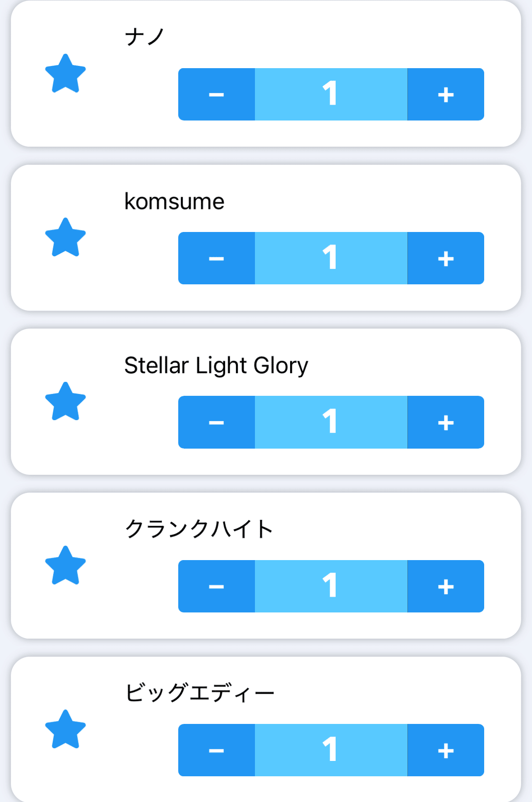Image resolution: width=532 pixels, height=802 pixels.
Task: Select the ナノ quantity value field
Action: 331,94
